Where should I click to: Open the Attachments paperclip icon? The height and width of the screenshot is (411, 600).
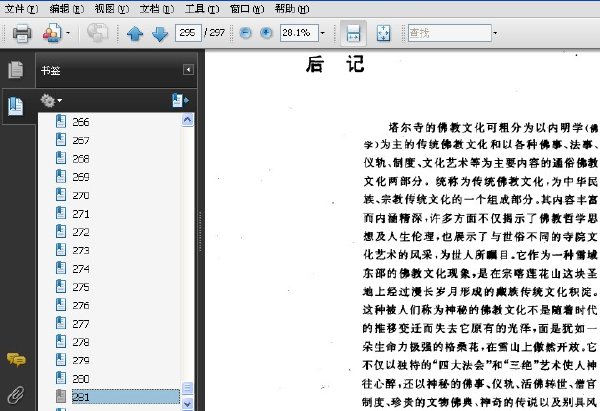click(x=16, y=395)
